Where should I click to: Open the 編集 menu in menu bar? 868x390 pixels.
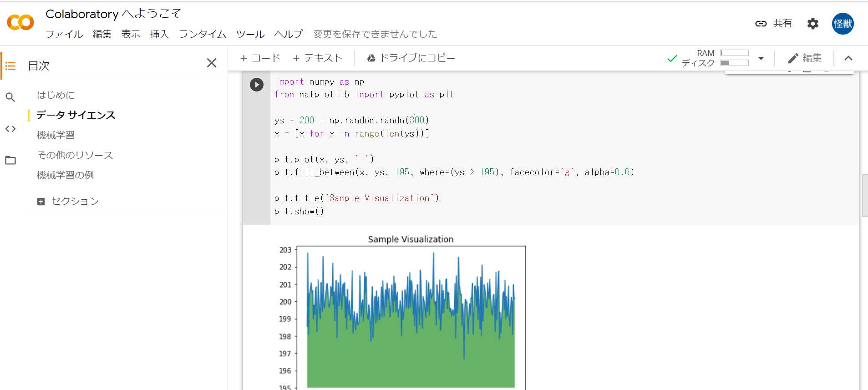pyautogui.click(x=102, y=34)
